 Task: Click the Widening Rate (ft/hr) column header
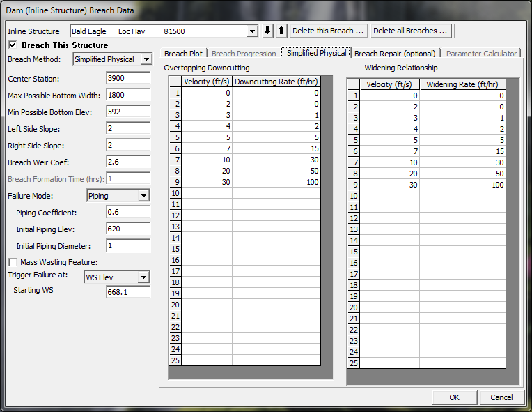(462, 84)
